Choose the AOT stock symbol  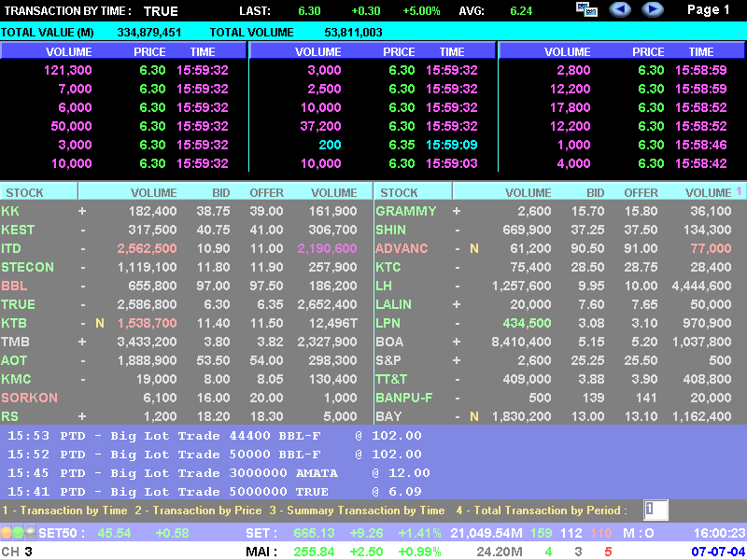coord(14,360)
